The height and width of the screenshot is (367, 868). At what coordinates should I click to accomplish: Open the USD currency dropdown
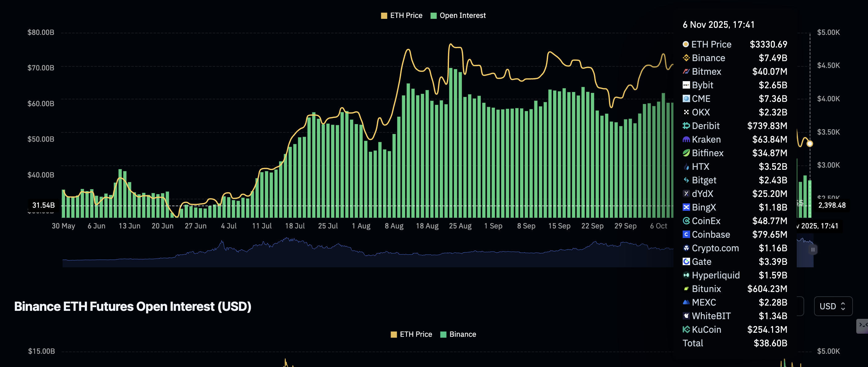click(x=833, y=306)
